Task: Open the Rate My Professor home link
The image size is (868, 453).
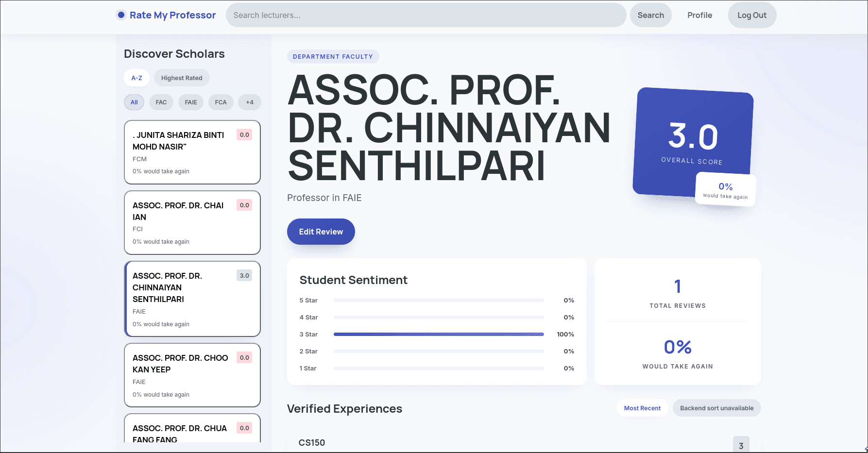Action: pyautogui.click(x=166, y=15)
